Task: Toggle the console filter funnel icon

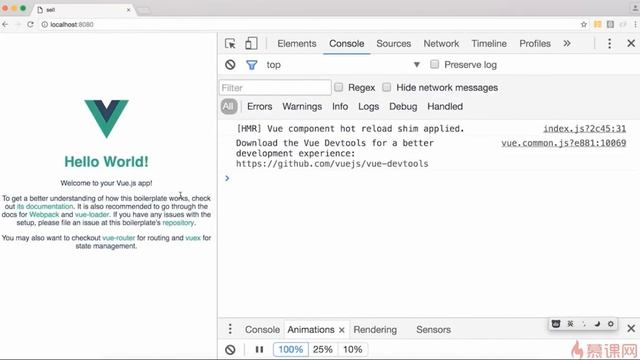Action: point(251,64)
